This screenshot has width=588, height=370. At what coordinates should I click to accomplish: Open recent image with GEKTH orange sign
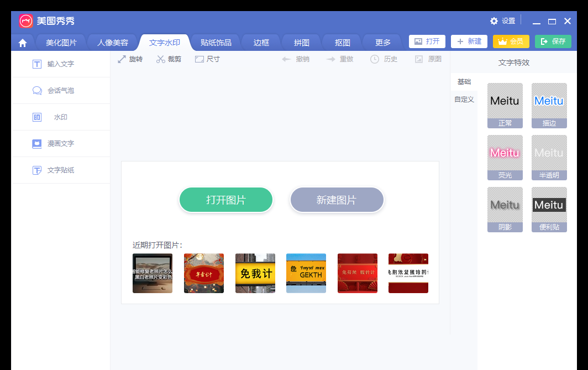click(306, 273)
